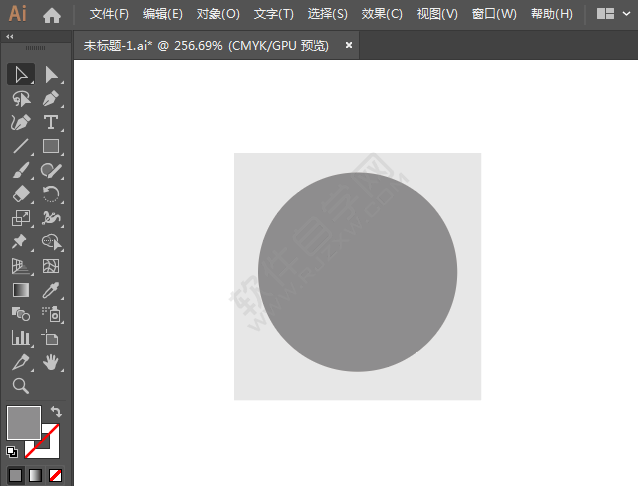The image size is (638, 486).
Task: Activate the Hand tool
Action: pos(51,362)
